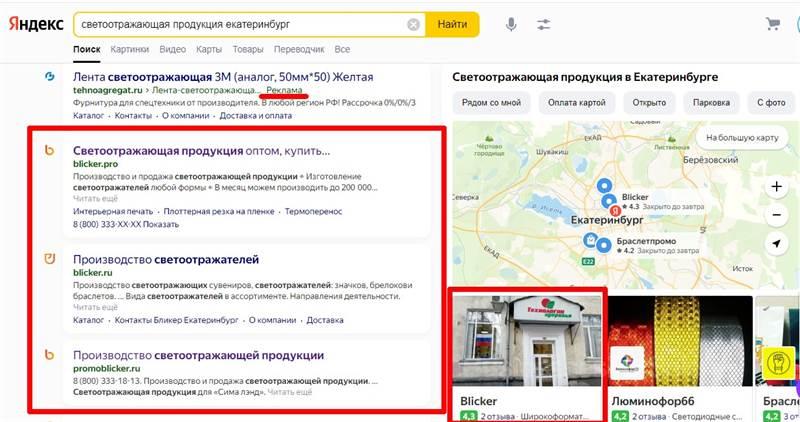Clear the search query with X icon
The height and width of the screenshot is (422, 800).
(413, 24)
